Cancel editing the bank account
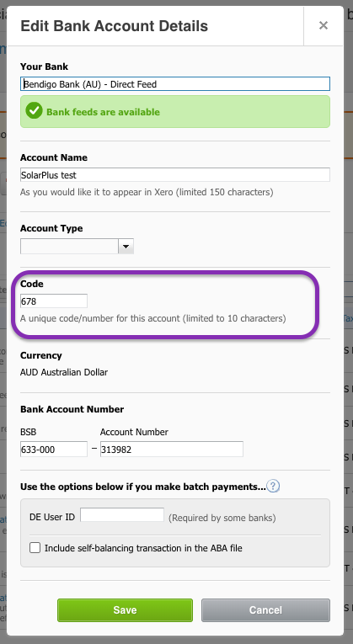 tap(265, 610)
